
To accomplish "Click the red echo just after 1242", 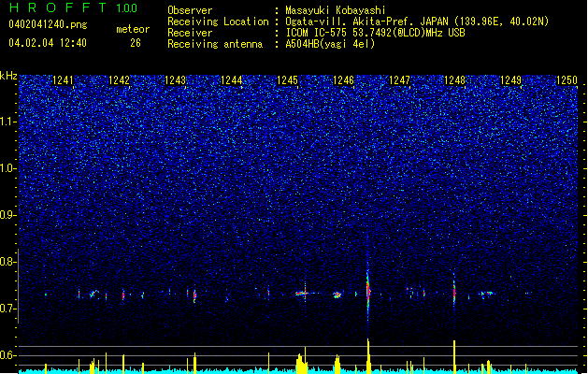I will (x=123, y=295).
